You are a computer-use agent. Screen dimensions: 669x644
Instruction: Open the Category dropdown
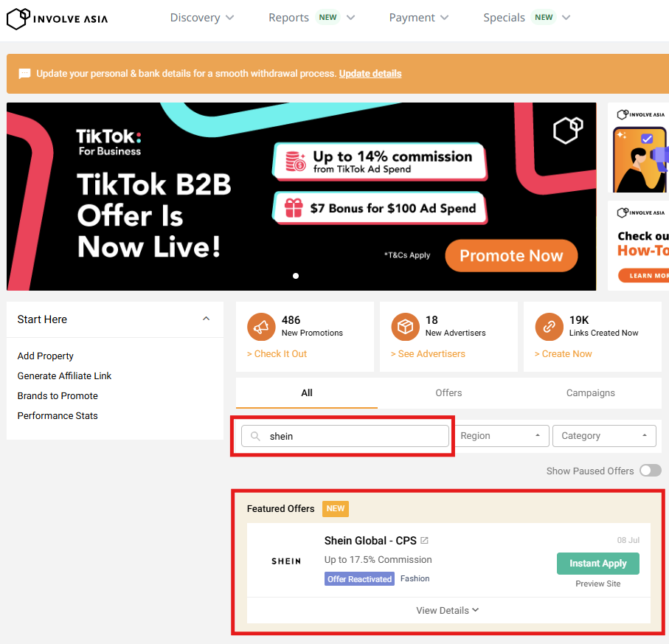[x=604, y=436]
